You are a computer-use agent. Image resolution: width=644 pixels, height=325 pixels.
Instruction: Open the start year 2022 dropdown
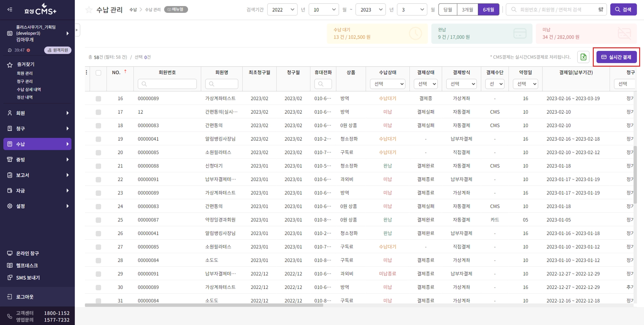(282, 10)
